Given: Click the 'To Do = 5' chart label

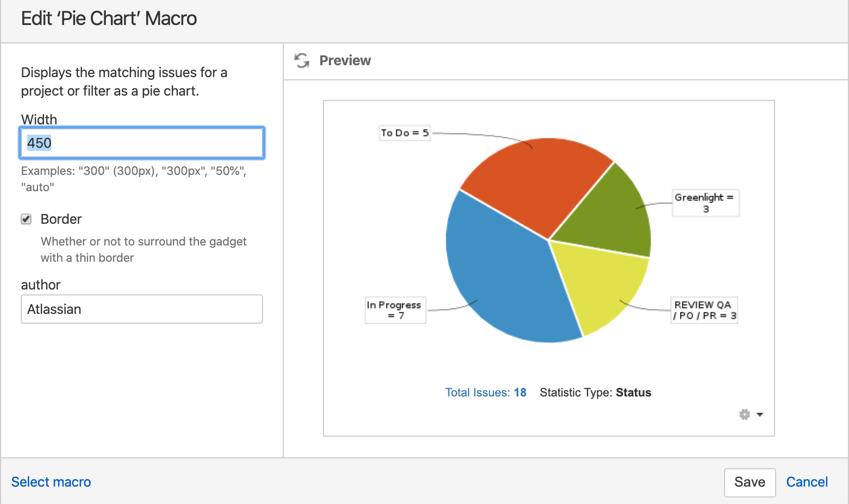Looking at the screenshot, I should tap(404, 133).
